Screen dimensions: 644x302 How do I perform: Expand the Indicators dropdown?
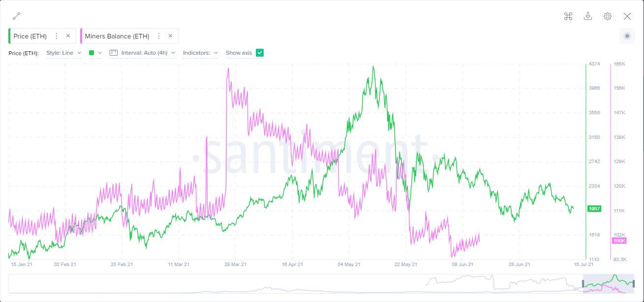click(x=200, y=53)
